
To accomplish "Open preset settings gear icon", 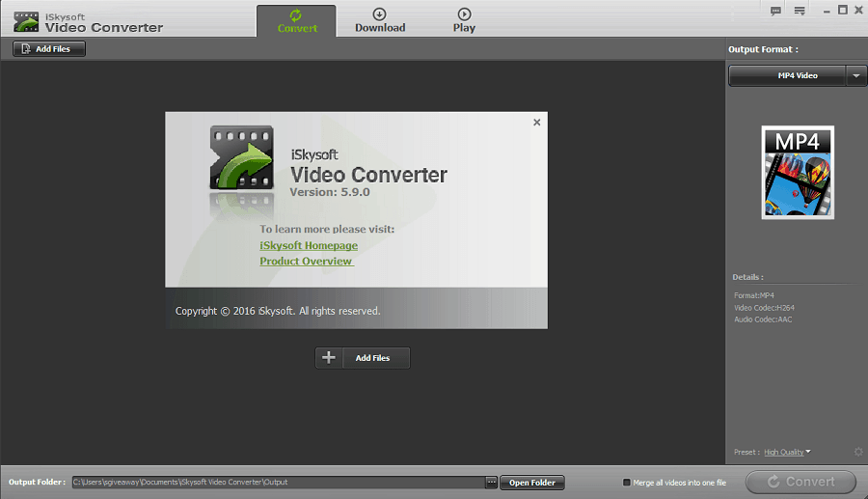I will [858, 452].
